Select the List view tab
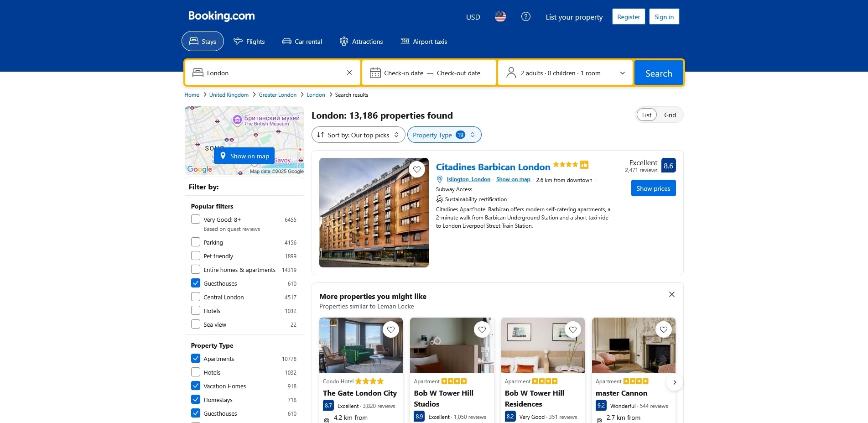The width and height of the screenshot is (868, 423). (646, 115)
